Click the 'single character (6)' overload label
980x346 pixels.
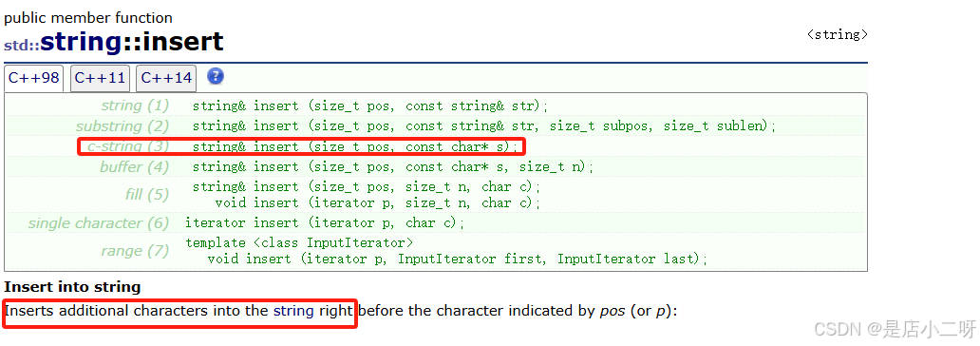99,223
